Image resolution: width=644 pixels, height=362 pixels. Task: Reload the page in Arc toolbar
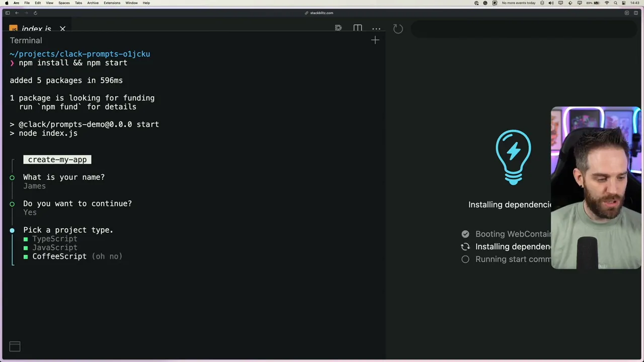coord(35,13)
